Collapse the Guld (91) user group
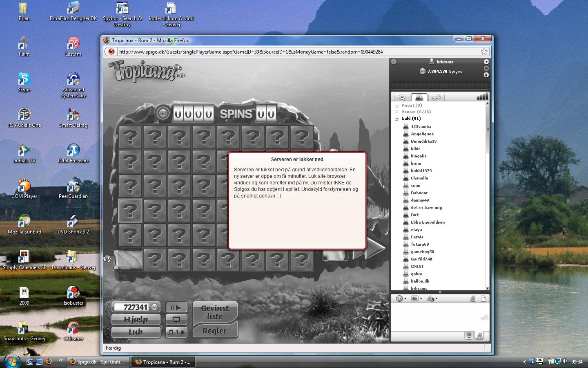 pos(396,119)
